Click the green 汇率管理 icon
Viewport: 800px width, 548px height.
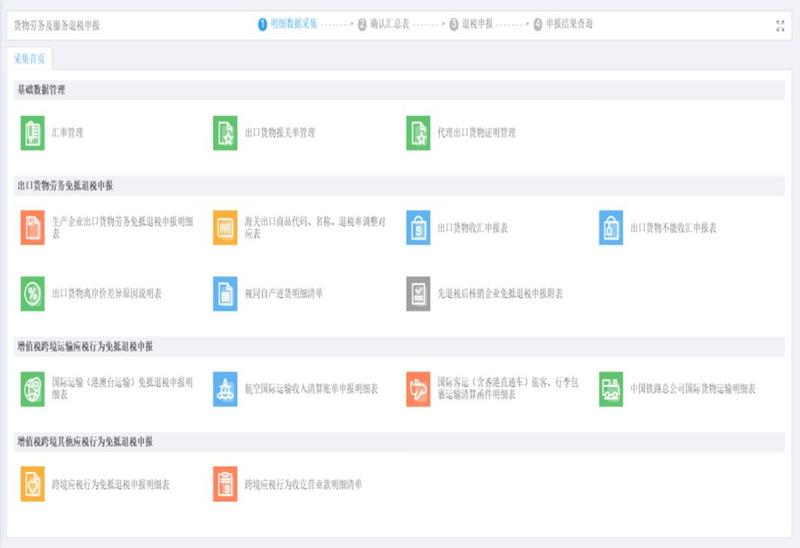point(33,133)
